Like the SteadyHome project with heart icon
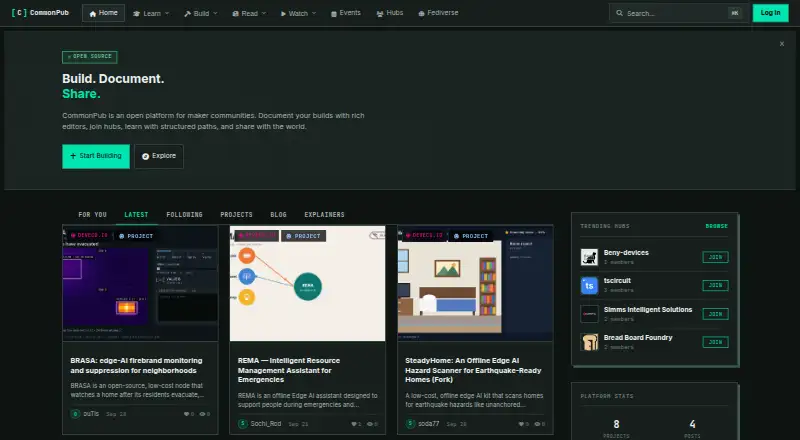The image size is (800, 440). tap(521, 424)
